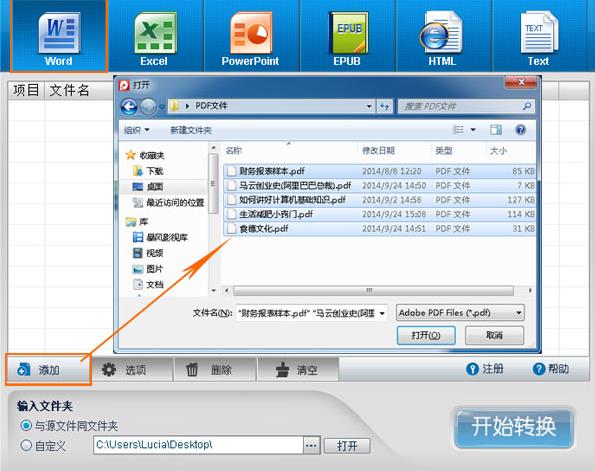Open 暴风影视库 library in sidebar
595x471 pixels.
pyautogui.click(x=160, y=238)
